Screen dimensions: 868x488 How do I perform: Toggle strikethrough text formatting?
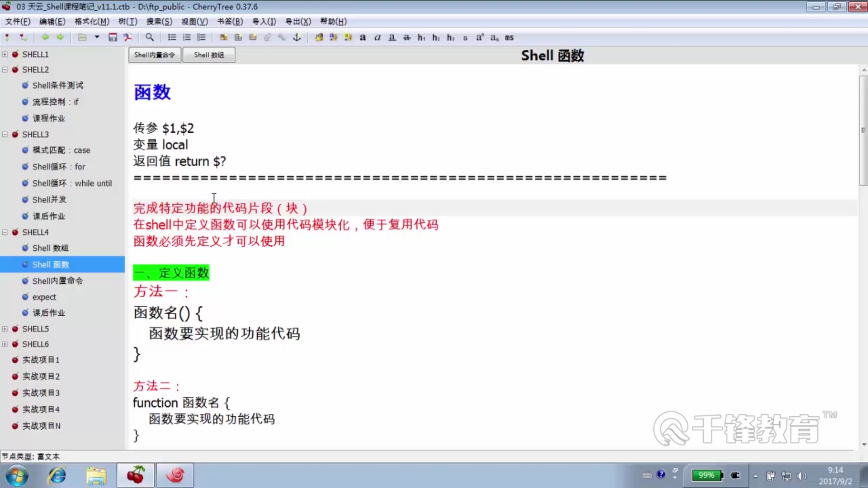(x=407, y=38)
